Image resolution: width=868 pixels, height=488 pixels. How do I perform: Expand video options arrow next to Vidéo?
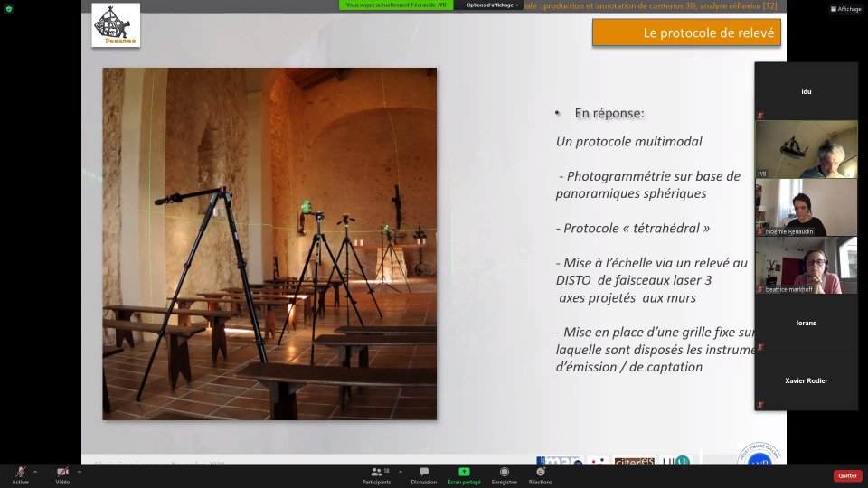(x=80, y=472)
